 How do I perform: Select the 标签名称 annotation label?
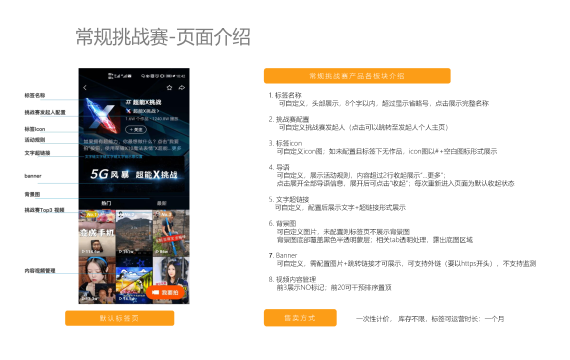click(x=35, y=95)
